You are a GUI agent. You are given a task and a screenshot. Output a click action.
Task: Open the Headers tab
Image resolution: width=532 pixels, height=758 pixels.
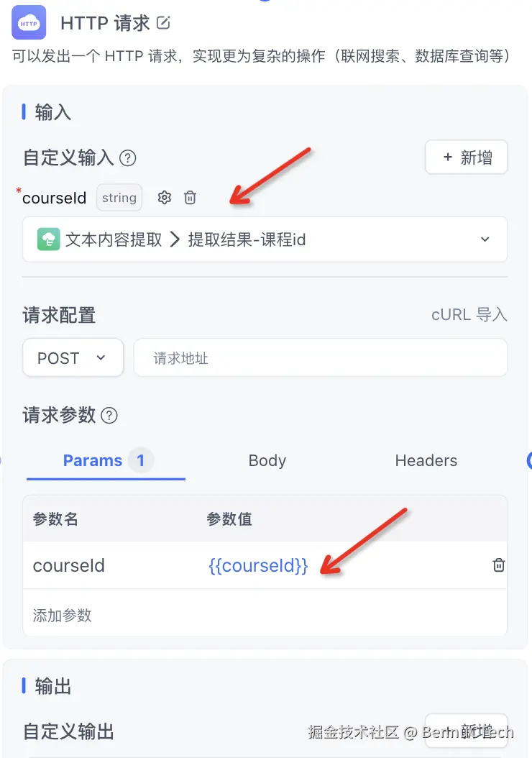pos(426,461)
